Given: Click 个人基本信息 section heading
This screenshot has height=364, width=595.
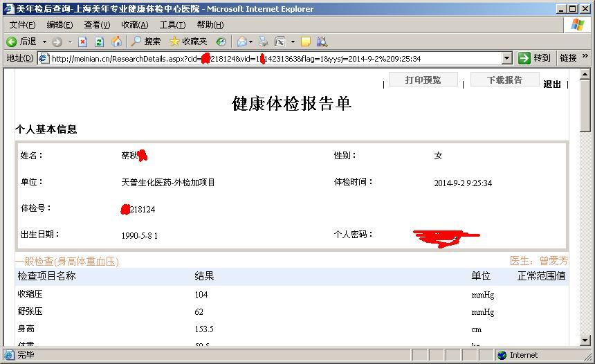Looking at the screenshot, I should pyautogui.click(x=46, y=129).
